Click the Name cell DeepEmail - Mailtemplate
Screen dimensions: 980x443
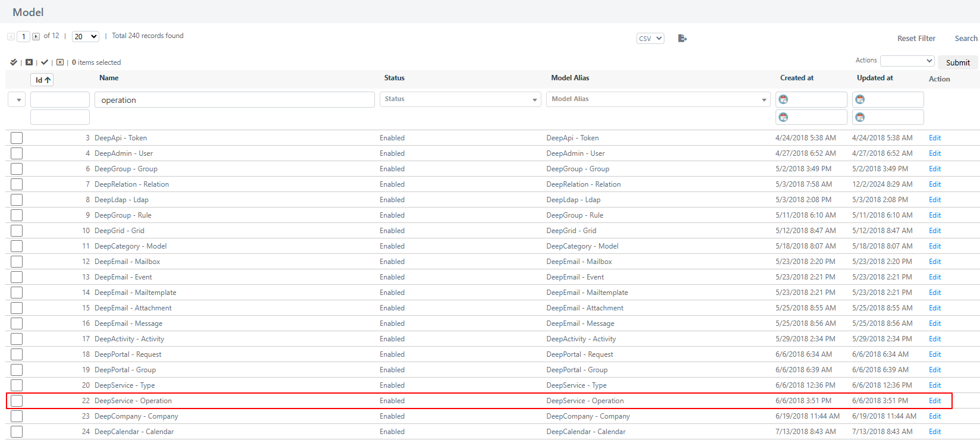pos(136,293)
